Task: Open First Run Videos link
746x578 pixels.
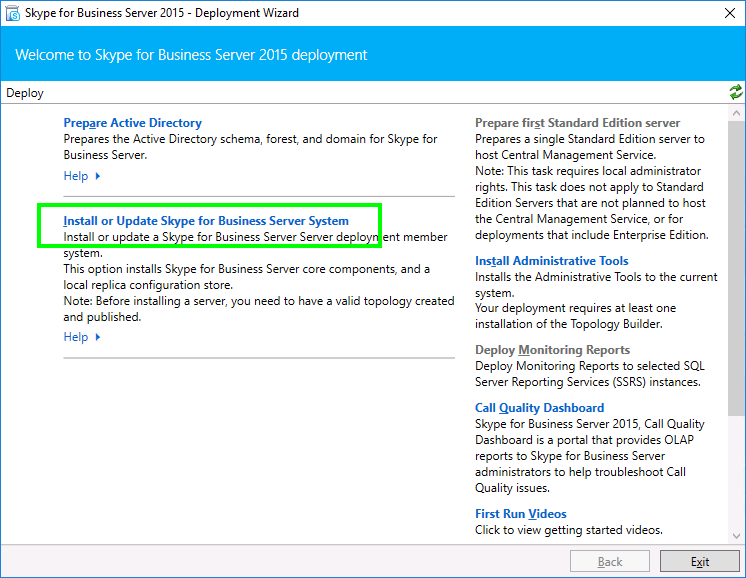Action: 520,514
